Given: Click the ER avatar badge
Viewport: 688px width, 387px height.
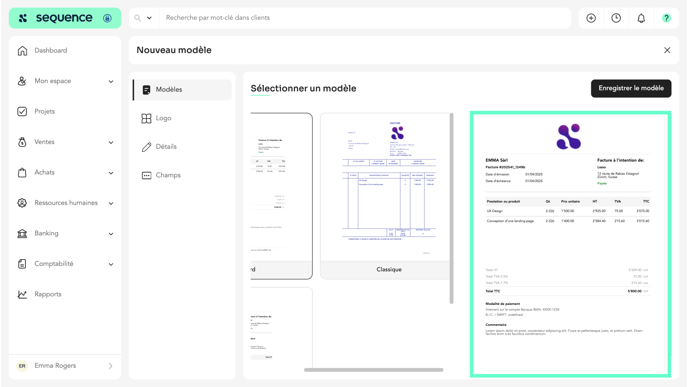Looking at the screenshot, I should (x=22, y=366).
